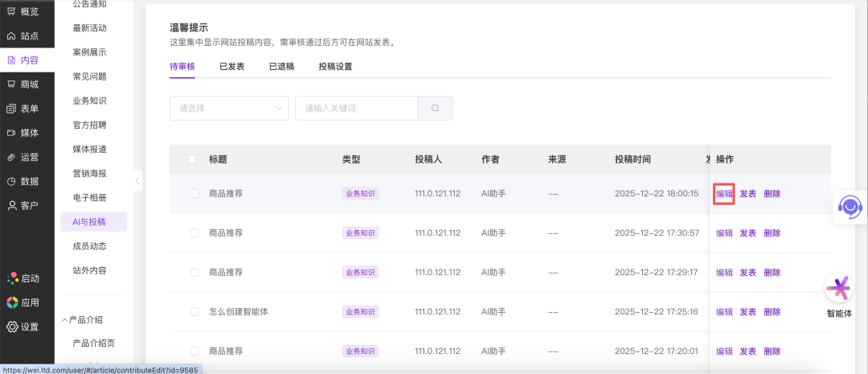868x374 pixels.
Task: Open 营销海报 in the content menu
Action: click(89, 174)
